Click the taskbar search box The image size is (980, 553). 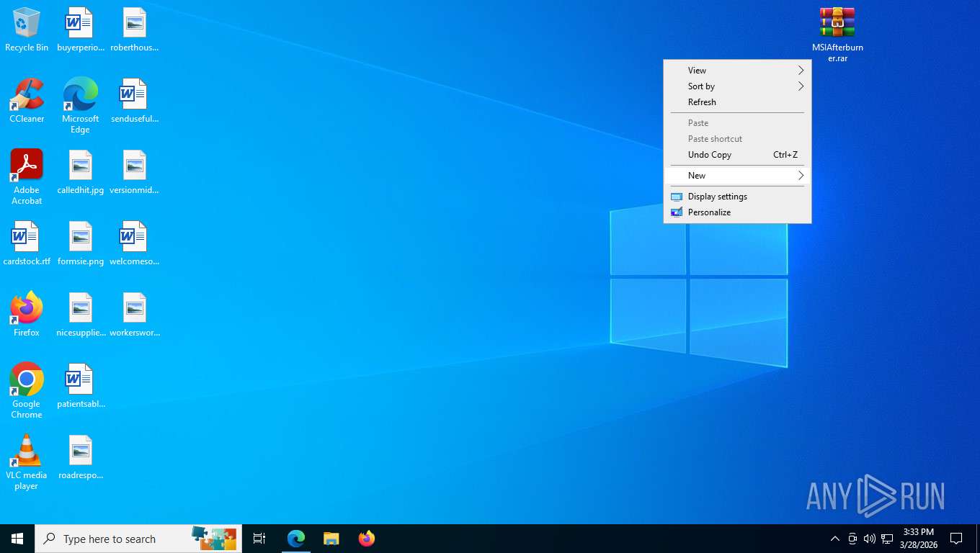pyautogui.click(x=138, y=539)
